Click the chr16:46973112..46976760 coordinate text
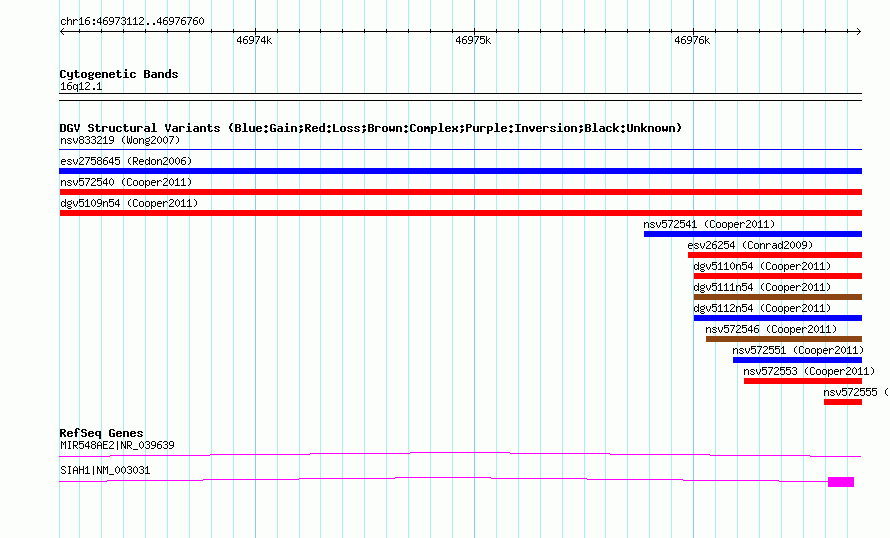Screen dimensions: 890x538 [x=132, y=21]
